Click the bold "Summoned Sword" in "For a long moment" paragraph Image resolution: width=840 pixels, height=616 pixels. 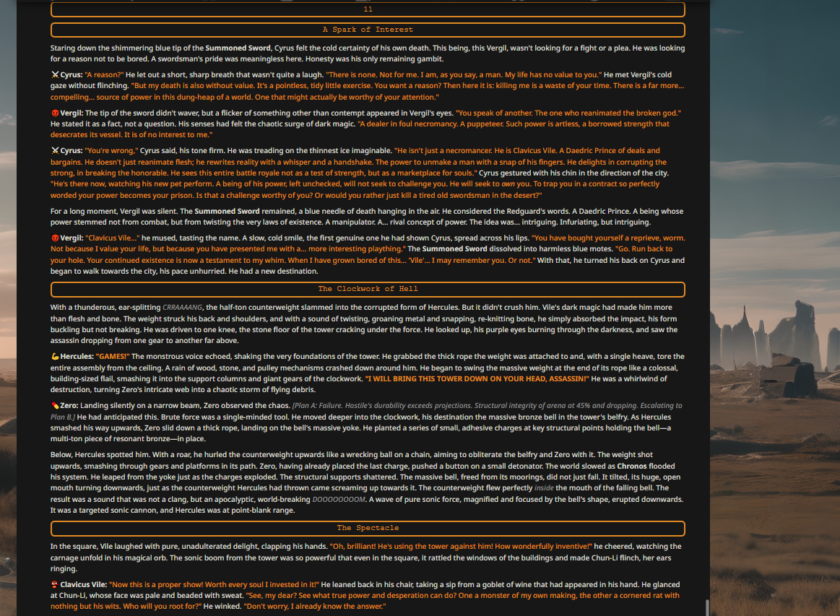pyautogui.click(x=227, y=212)
